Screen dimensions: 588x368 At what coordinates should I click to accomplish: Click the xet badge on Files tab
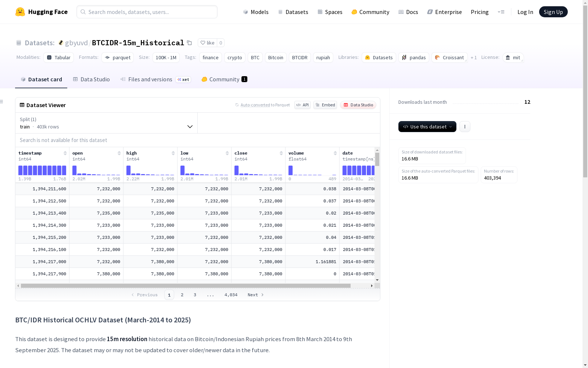click(183, 79)
